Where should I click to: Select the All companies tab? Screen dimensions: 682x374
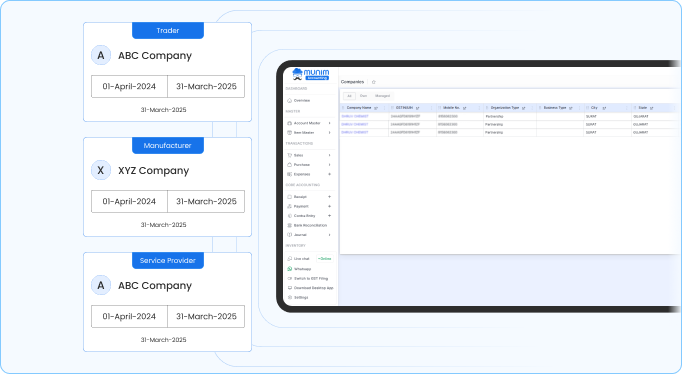349,96
